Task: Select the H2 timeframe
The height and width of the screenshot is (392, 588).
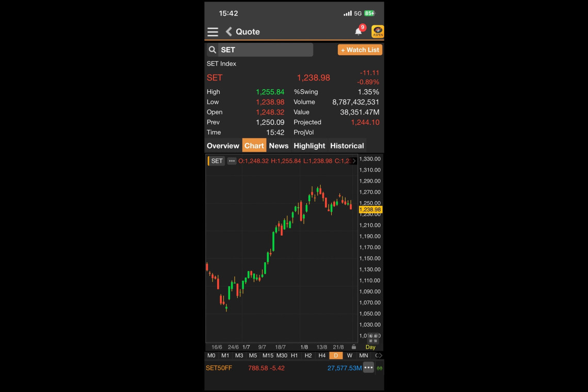Action: tap(308, 355)
